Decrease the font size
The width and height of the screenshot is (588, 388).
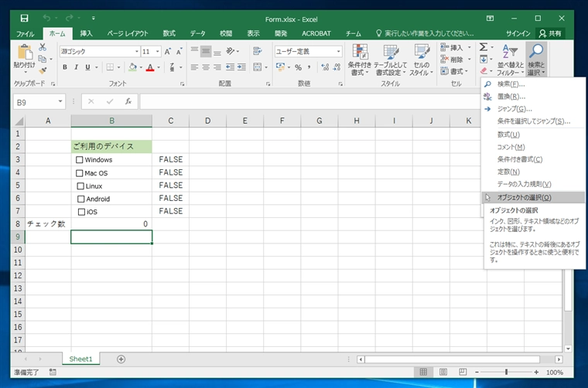[x=179, y=51]
